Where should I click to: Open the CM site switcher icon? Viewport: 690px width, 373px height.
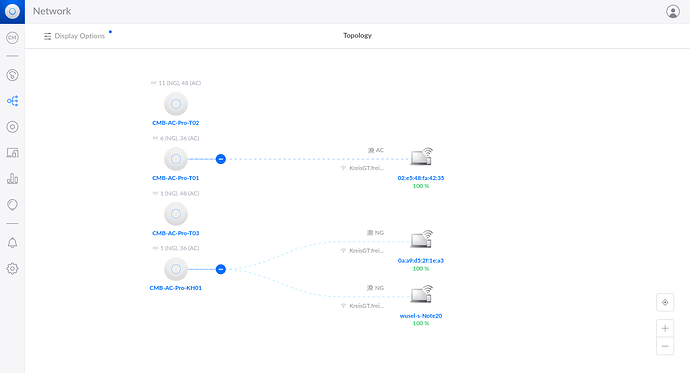click(x=12, y=38)
